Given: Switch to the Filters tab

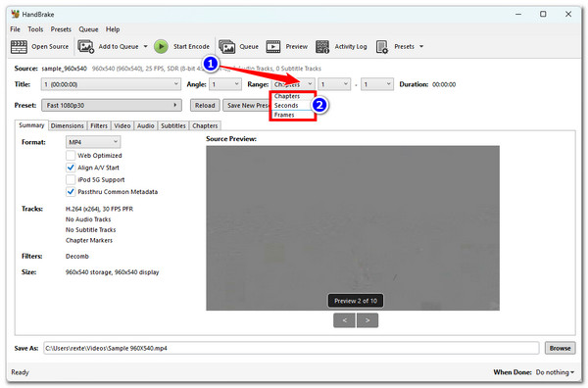Looking at the screenshot, I should [99, 126].
